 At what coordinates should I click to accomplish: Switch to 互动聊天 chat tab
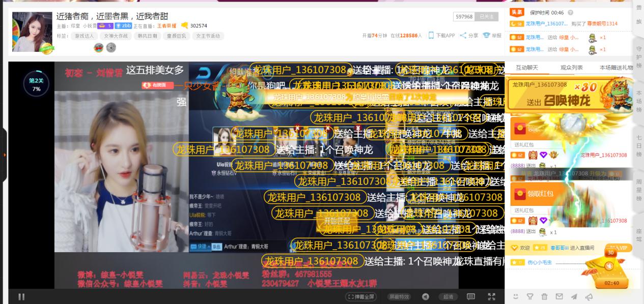526,68
